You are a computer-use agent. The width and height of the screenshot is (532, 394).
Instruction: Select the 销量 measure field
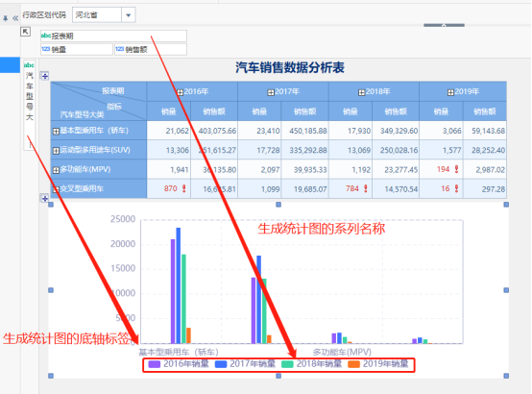pyautogui.click(x=76, y=50)
